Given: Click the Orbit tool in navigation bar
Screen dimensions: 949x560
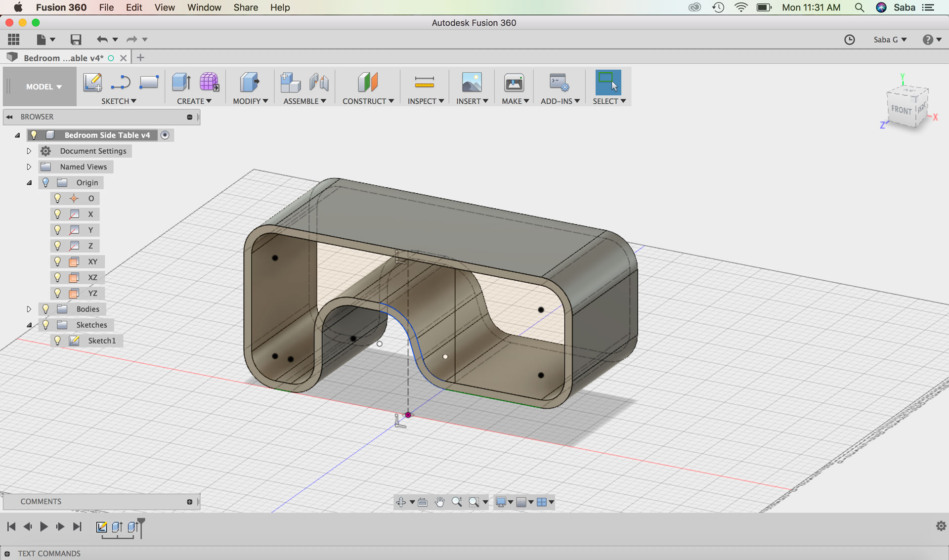Looking at the screenshot, I should [401, 502].
